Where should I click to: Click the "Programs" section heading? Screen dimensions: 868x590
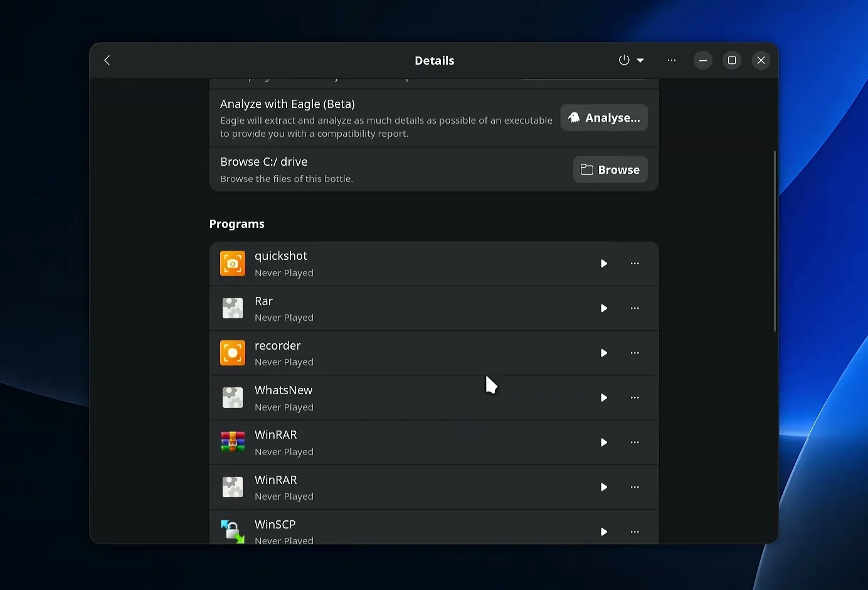point(237,224)
